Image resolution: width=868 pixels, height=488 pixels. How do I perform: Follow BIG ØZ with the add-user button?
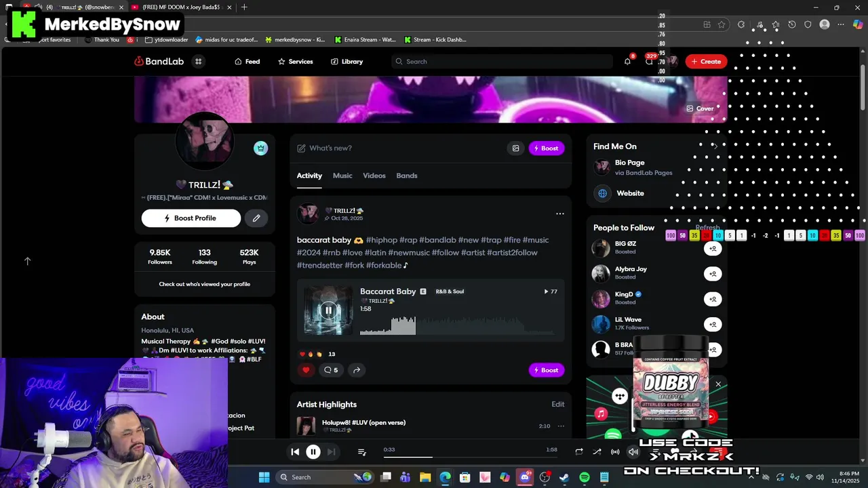click(x=713, y=249)
